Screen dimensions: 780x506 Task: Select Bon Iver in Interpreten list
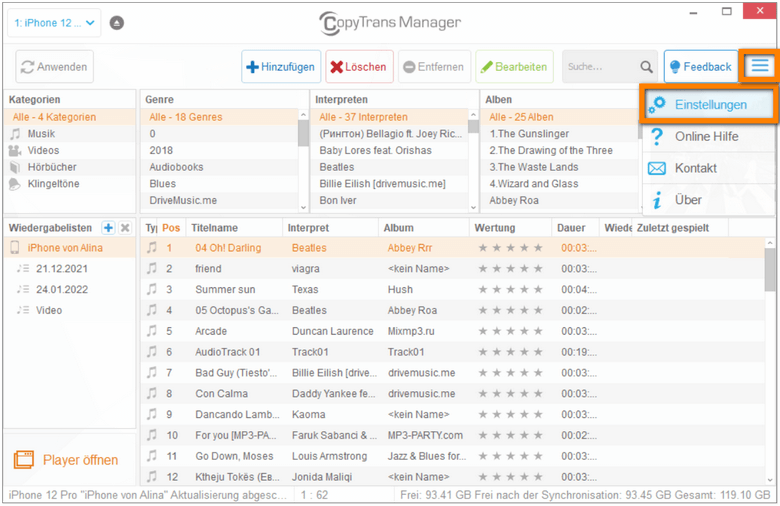tap(390, 200)
